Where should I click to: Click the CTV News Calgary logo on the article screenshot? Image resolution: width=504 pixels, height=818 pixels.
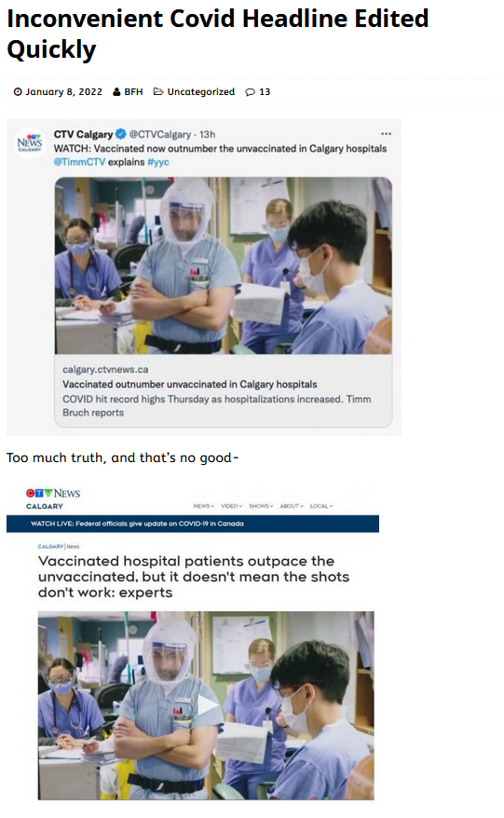pyautogui.click(x=53, y=498)
